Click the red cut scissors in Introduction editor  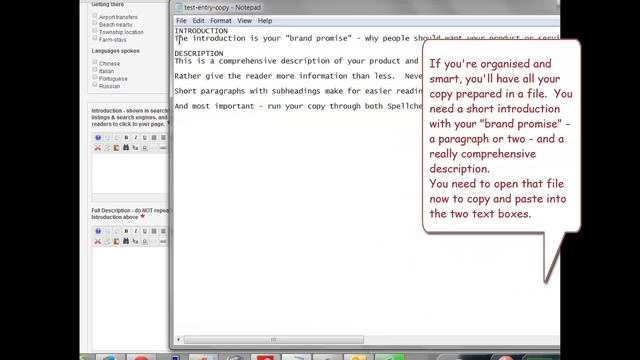tap(98, 148)
